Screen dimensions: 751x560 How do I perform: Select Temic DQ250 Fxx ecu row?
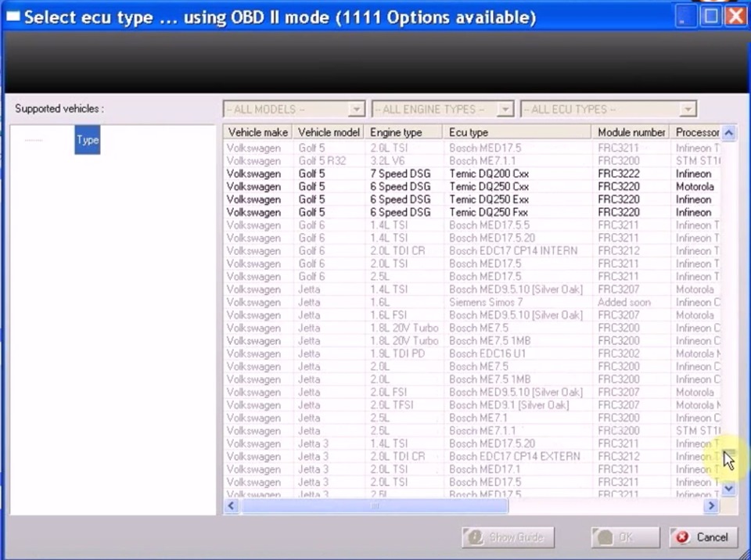coord(472,212)
